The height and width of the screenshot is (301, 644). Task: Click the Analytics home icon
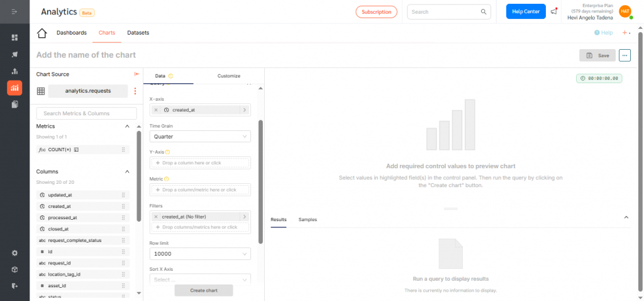pyautogui.click(x=42, y=33)
